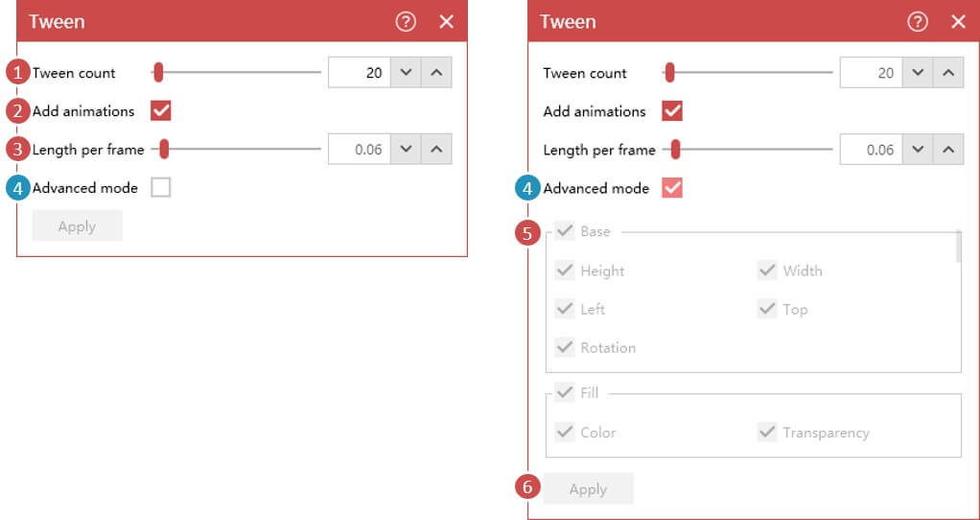Click Apply below the Fill options group
Image resolution: width=980 pixels, height=520 pixels.
click(588, 489)
